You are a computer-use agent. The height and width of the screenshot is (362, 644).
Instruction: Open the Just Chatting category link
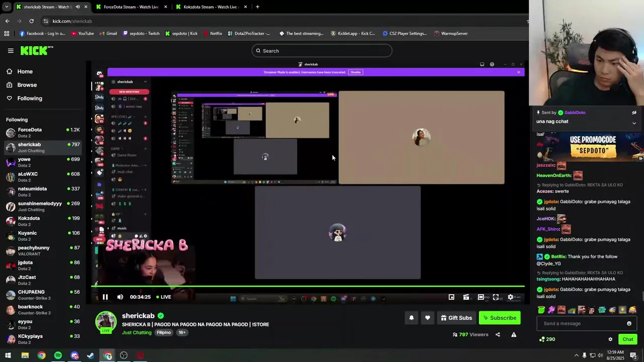pyautogui.click(x=137, y=332)
